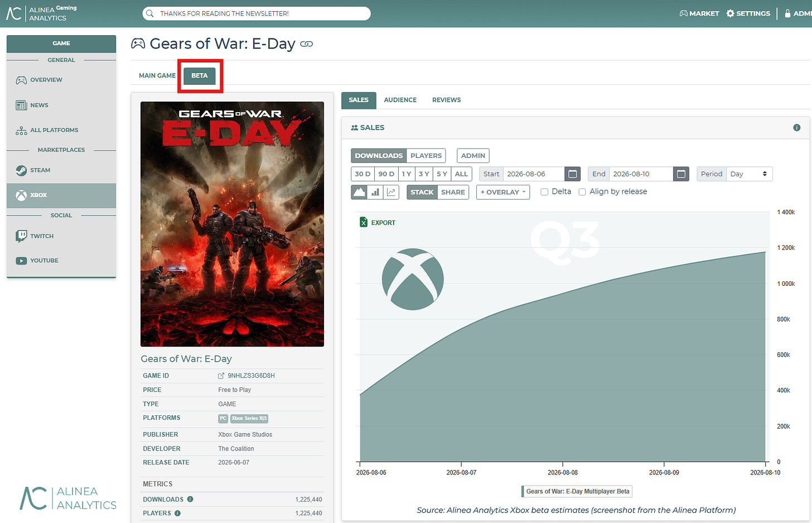Open the external link icon beside Game ID
Viewport: 812px width, 523px height.
pos(221,376)
